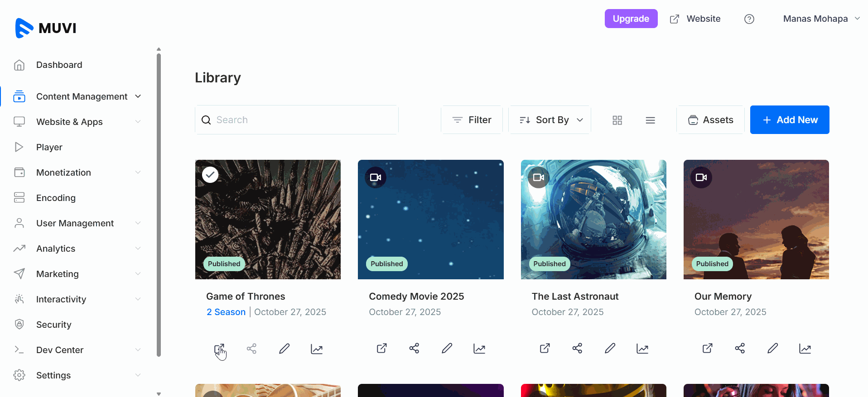
Task: Edit Game of Thrones with pencil icon
Action: 284,349
